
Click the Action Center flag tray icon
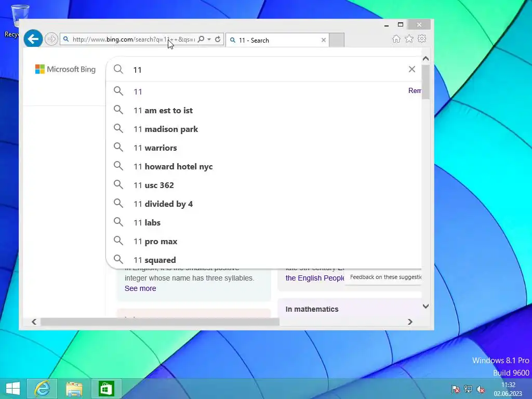[x=455, y=389]
